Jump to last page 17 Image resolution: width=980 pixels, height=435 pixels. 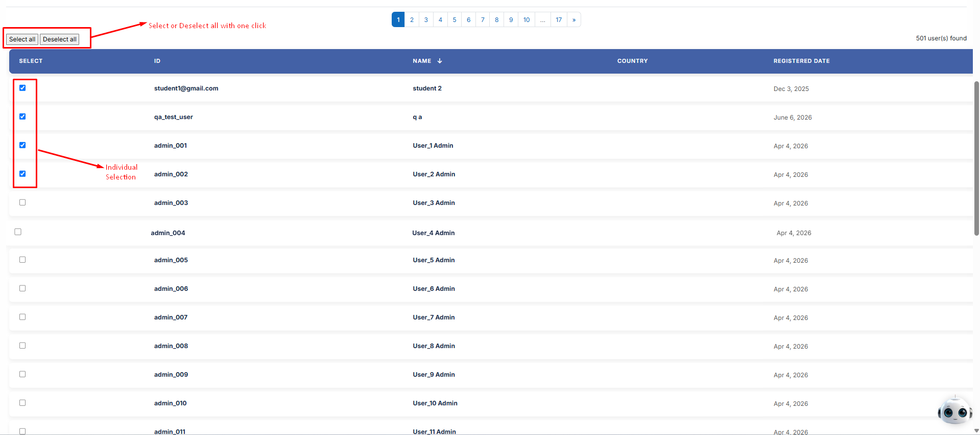click(559, 20)
